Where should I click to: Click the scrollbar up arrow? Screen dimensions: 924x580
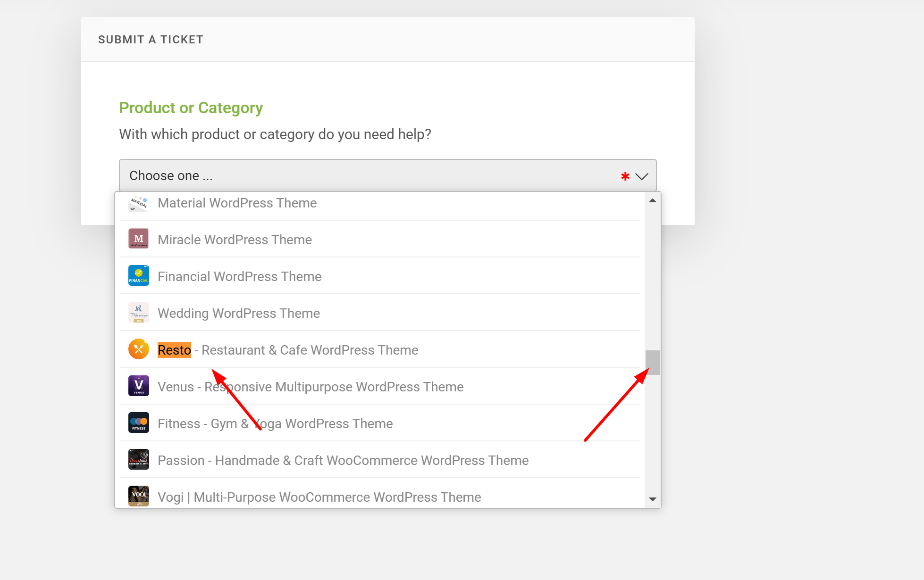coord(653,200)
